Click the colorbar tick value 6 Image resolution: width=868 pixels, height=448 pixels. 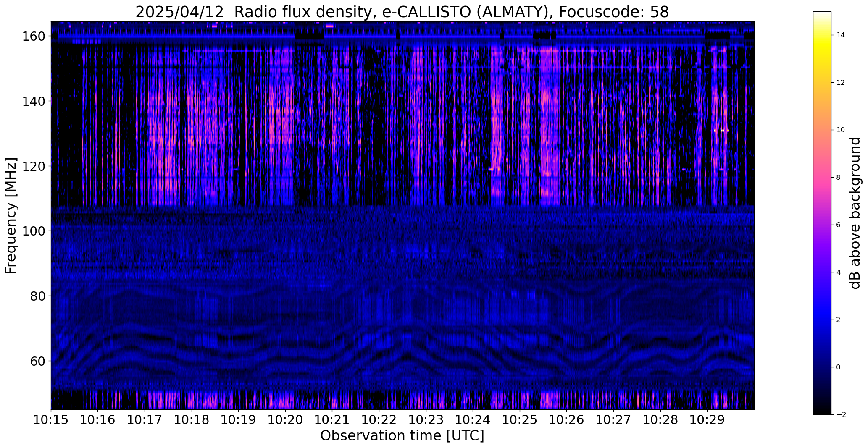click(838, 225)
